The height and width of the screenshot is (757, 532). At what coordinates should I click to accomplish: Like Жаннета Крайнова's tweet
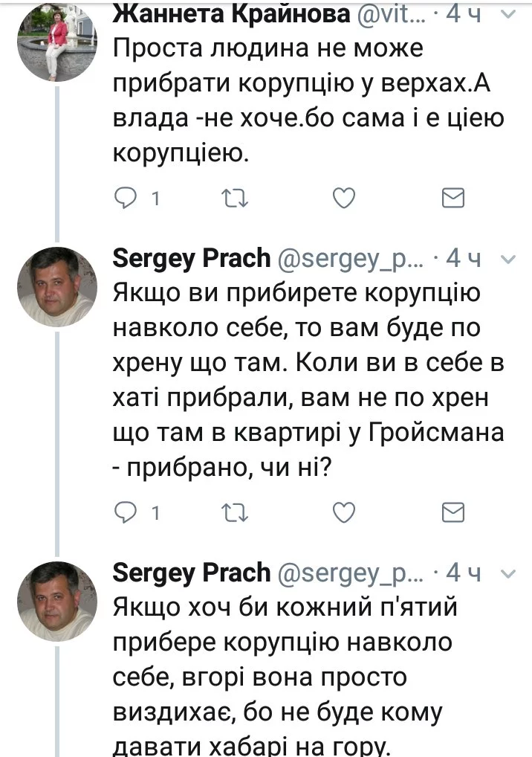343,198
